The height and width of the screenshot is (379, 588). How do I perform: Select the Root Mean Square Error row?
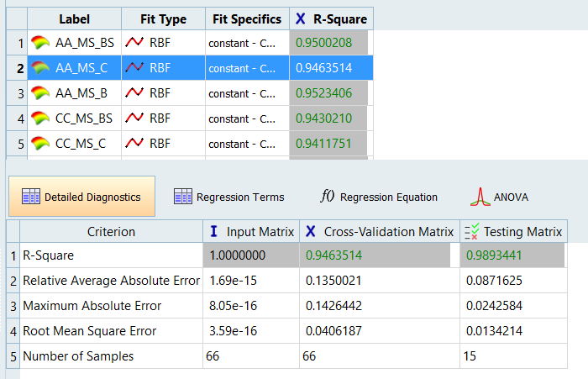coord(89,331)
